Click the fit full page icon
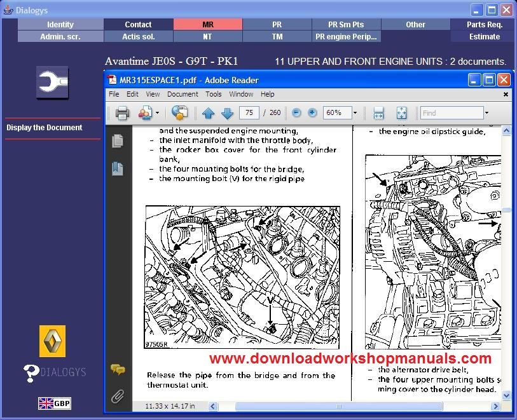Screen dimensions: 517x420 point(401,113)
